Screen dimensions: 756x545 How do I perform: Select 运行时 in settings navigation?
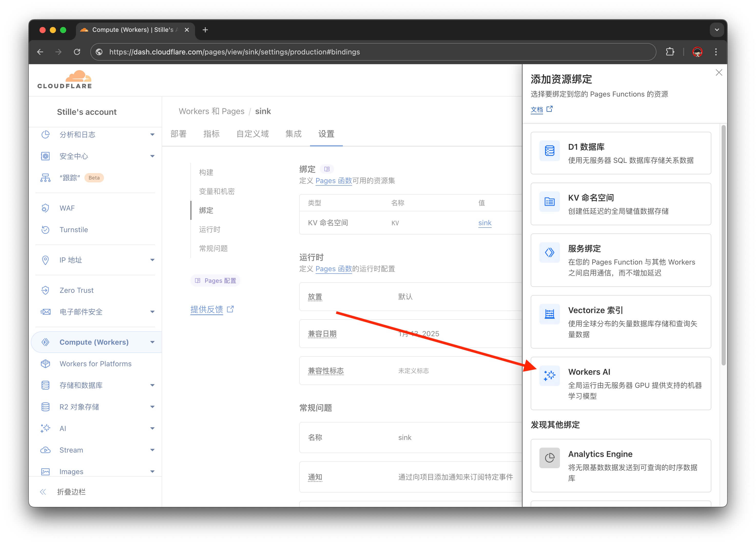pos(210,229)
